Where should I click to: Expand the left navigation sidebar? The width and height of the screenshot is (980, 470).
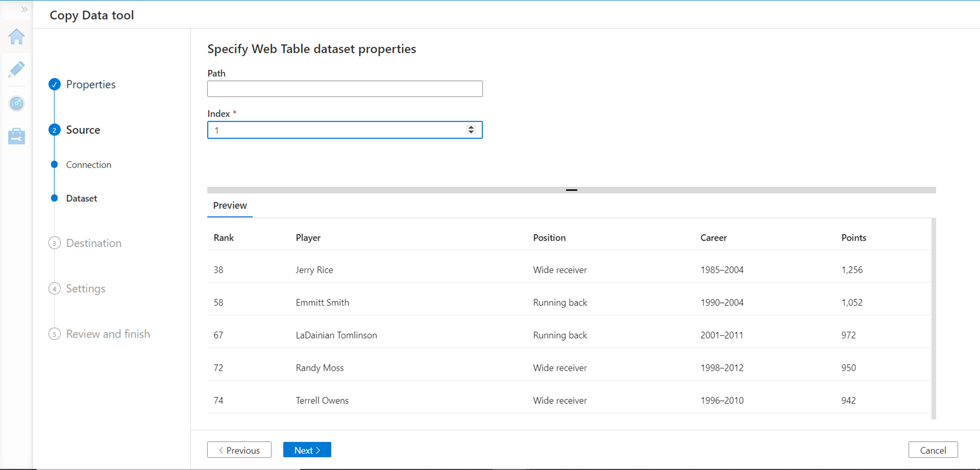[x=24, y=9]
